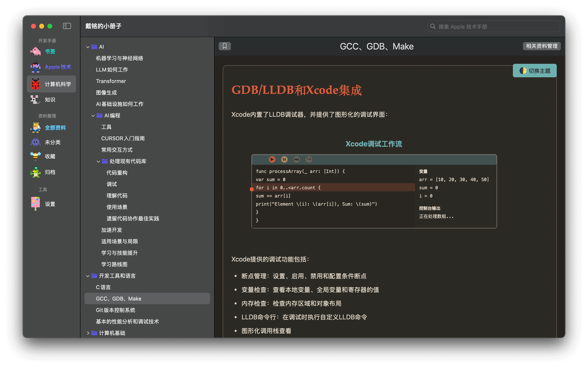Collapse the AI folder
The height and width of the screenshot is (368, 588).
tap(88, 47)
